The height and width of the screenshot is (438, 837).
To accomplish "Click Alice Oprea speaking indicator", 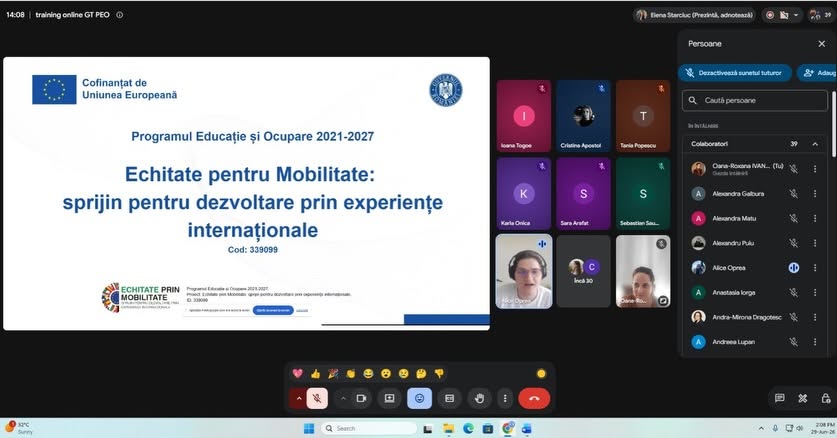I will tap(794, 268).
